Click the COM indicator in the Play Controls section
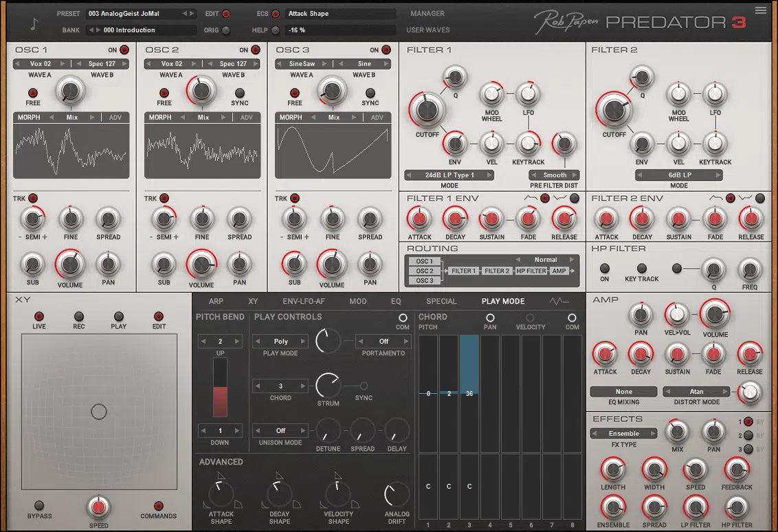778x532 pixels. 403,317
